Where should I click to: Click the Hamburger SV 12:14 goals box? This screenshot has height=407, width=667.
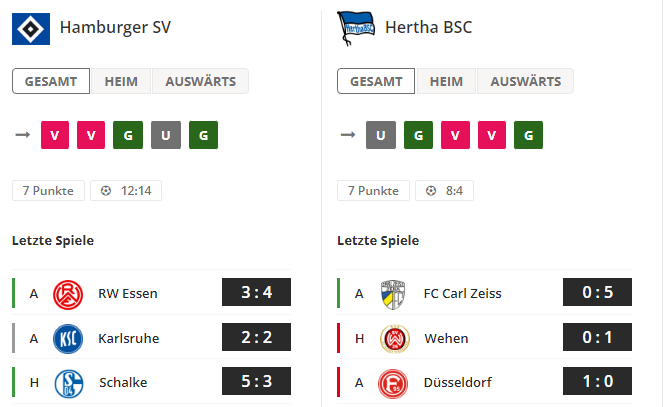(126, 191)
